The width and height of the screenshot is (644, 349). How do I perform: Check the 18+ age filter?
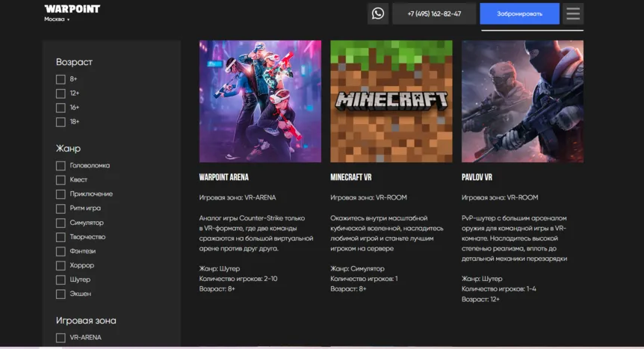[61, 122]
